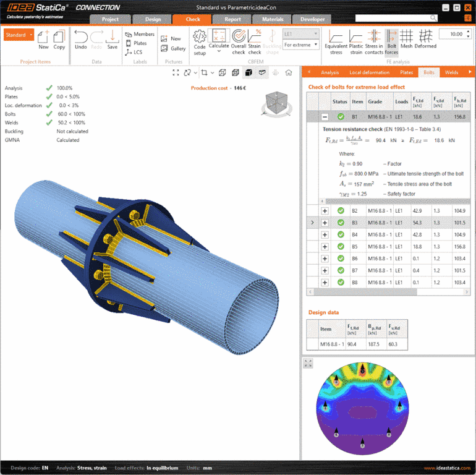Display Stress in contacts

(x=374, y=42)
